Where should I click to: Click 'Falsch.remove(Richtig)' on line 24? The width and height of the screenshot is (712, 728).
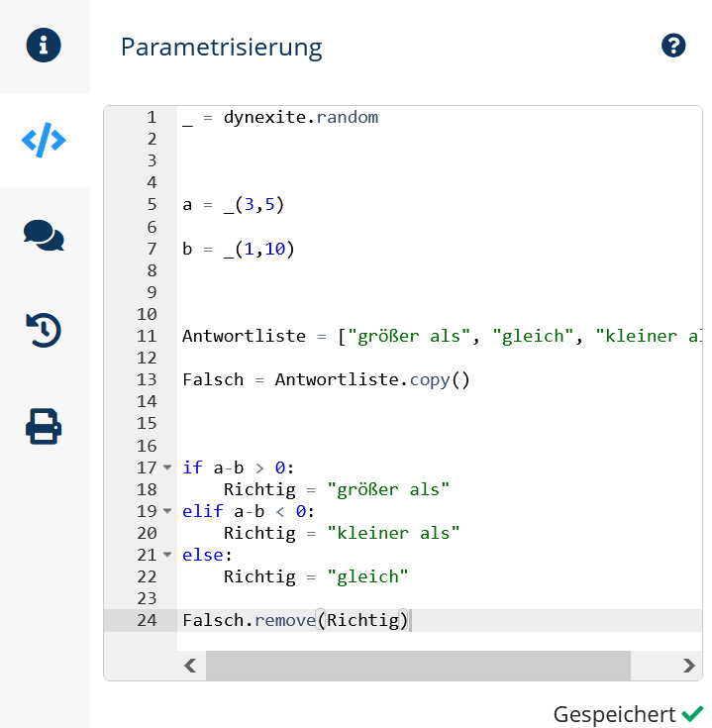tap(295, 620)
